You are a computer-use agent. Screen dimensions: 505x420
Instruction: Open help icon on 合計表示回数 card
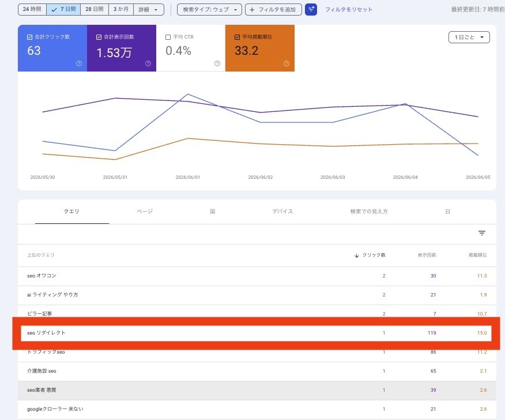coord(148,63)
